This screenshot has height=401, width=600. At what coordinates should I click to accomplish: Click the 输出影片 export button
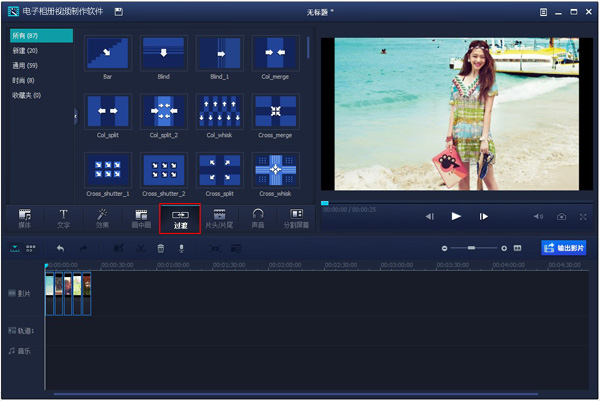pyautogui.click(x=564, y=248)
